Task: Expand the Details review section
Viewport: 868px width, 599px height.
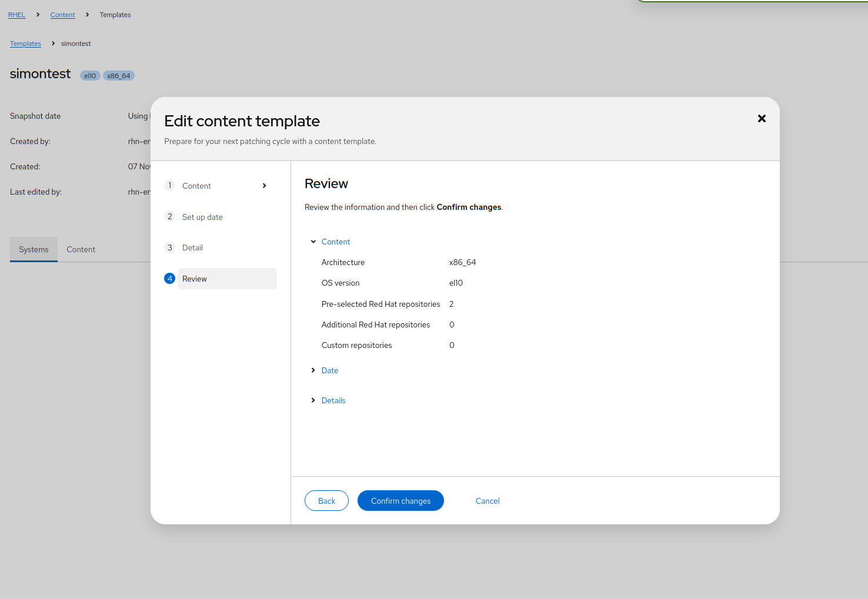Action: click(313, 400)
